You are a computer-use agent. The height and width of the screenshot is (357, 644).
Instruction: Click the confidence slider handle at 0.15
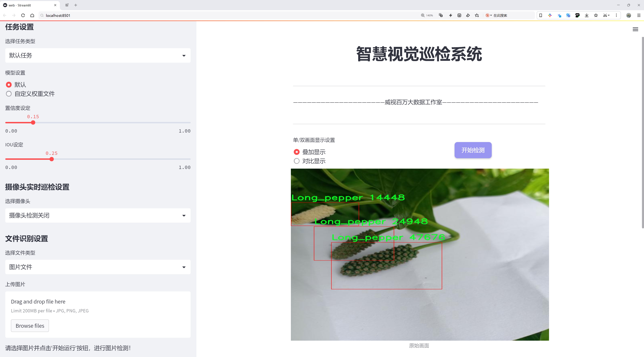[33, 123]
